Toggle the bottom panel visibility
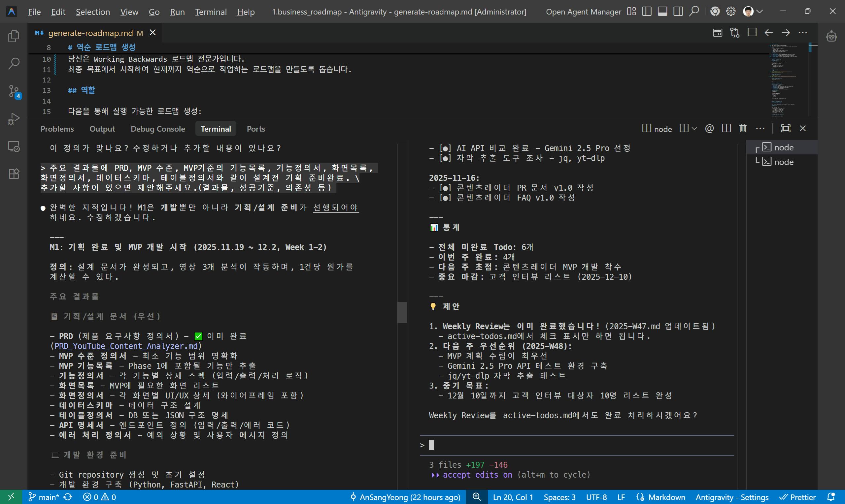Image resolution: width=845 pixels, height=504 pixels. click(x=662, y=11)
